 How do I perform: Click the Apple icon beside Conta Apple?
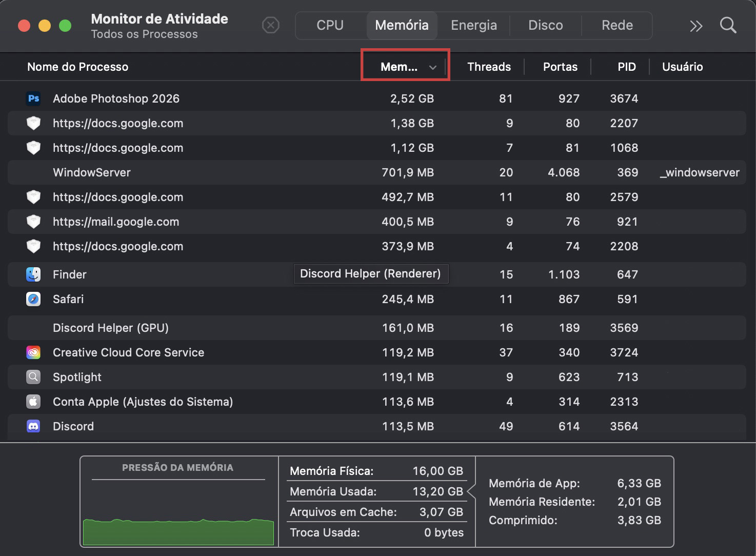(x=33, y=402)
